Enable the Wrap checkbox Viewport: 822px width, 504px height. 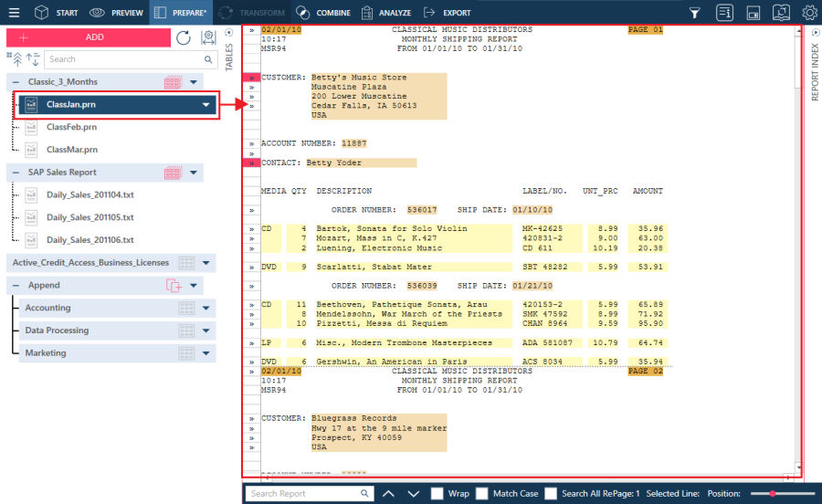[437, 494]
